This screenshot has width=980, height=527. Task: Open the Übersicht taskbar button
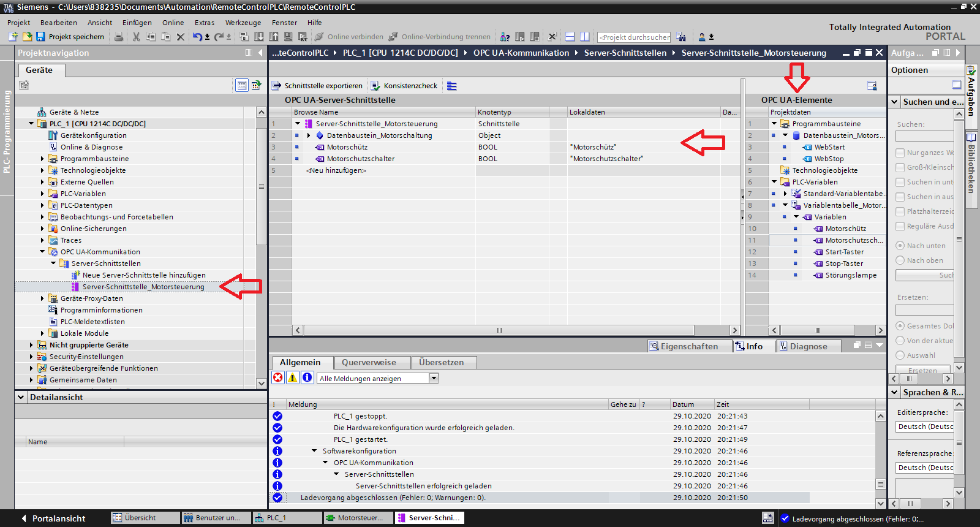tap(146, 518)
